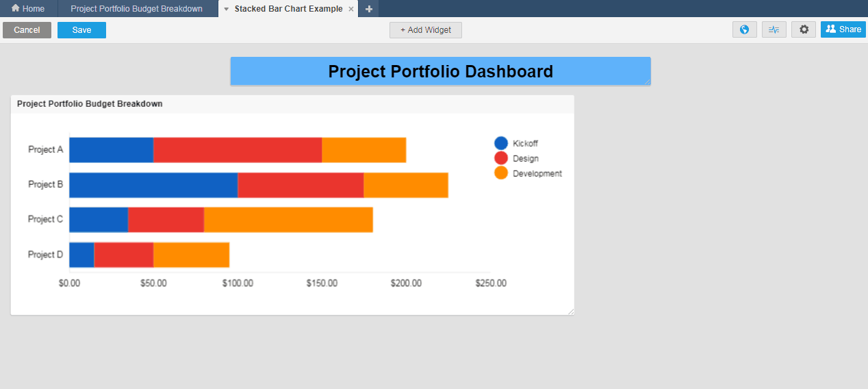Click the Add Widget button
This screenshot has height=389, width=868.
pyautogui.click(x=425, y=30)
